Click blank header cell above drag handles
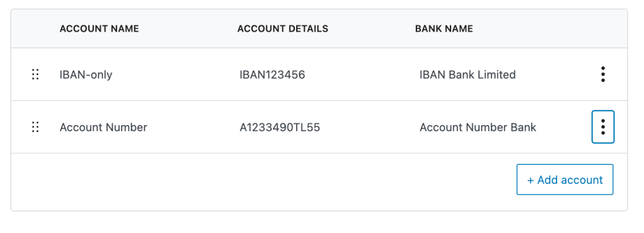 click(x=35, y=29)
